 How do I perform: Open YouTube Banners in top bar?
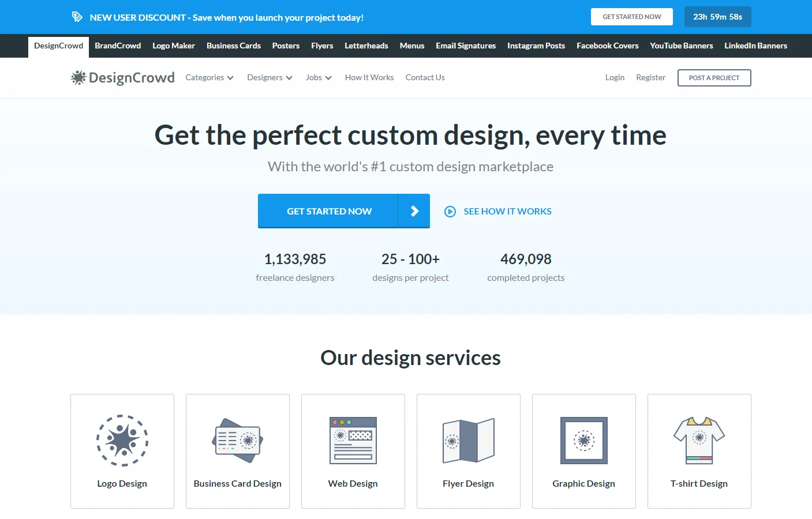click(x=682, y=46)
